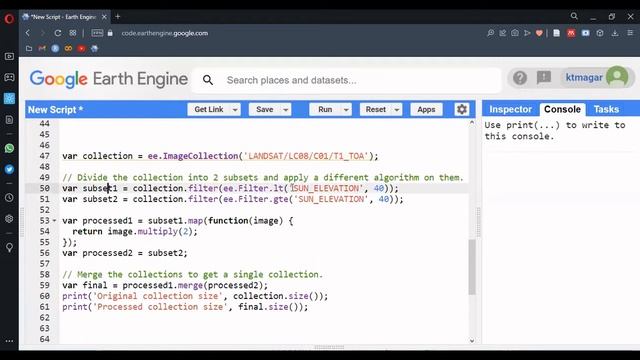Open the Opera main menu logo
Screen dimensions: 640x360
pos(9,18)
